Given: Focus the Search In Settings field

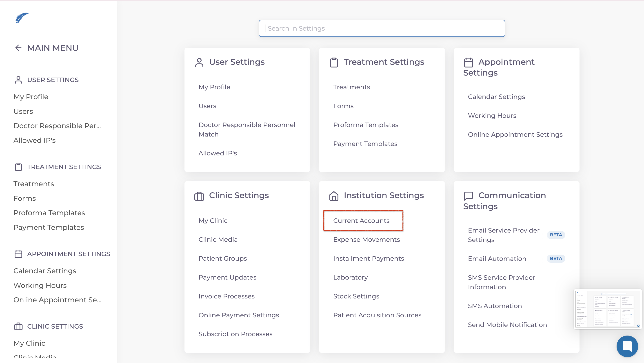Looking at the screenshot, I should pyautogui.click(x=382, y=28).
